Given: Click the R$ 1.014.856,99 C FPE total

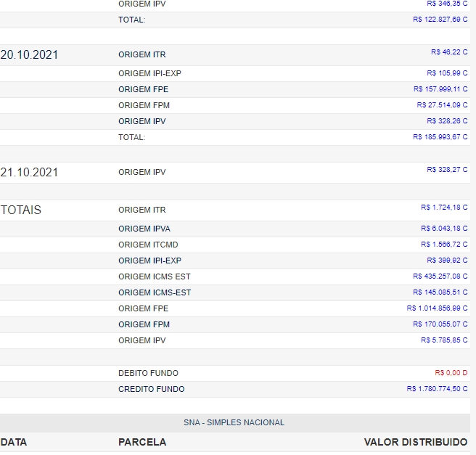Looking at the screenshot, I should tap(437, 308).
